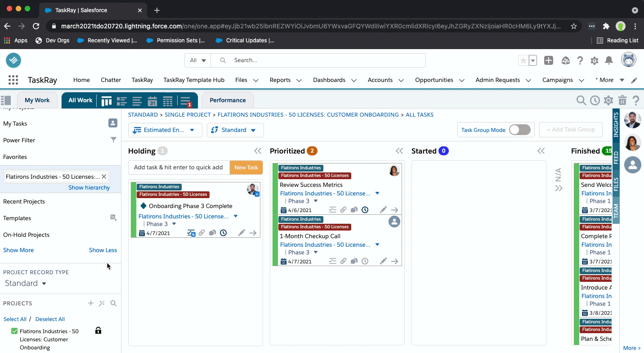Open the project wizard wand icon
The image size is (644, 353).
pos(102,303)
